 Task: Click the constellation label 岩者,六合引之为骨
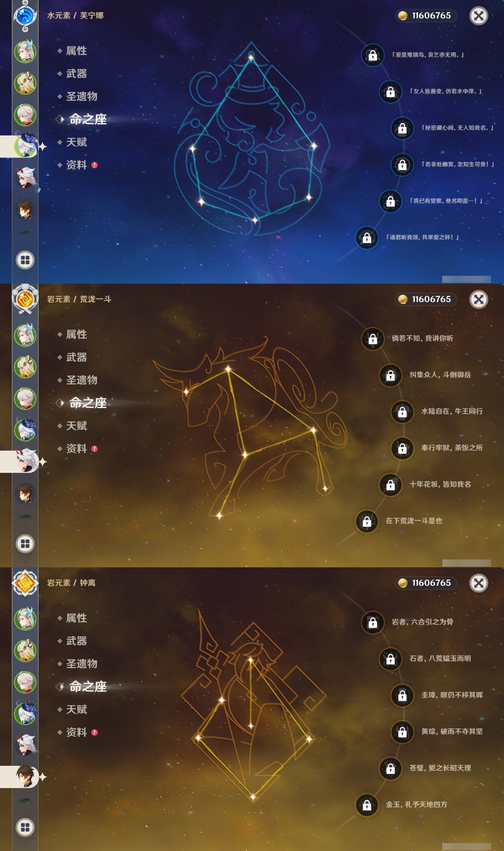(x=422, y=622)
